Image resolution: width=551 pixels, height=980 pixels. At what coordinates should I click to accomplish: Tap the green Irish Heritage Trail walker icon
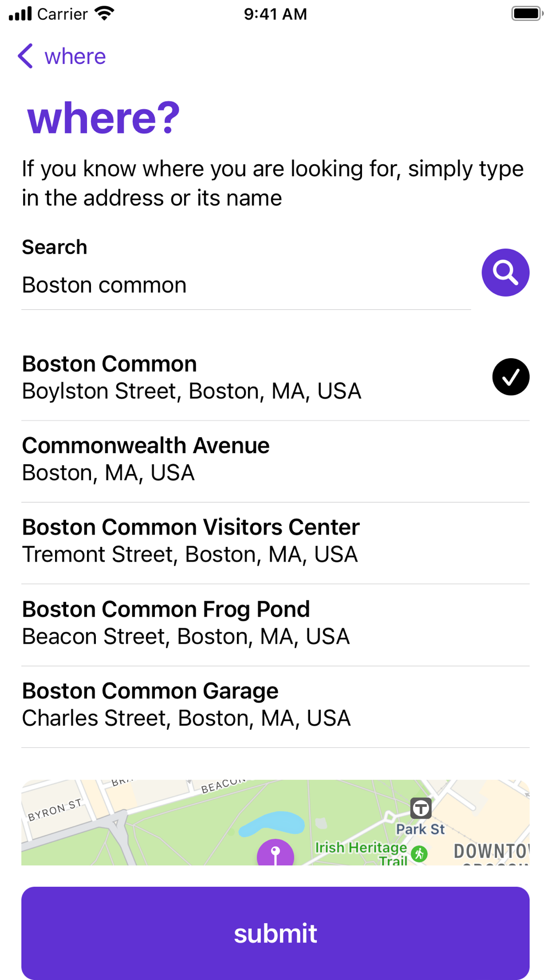(x=419, y=854)
